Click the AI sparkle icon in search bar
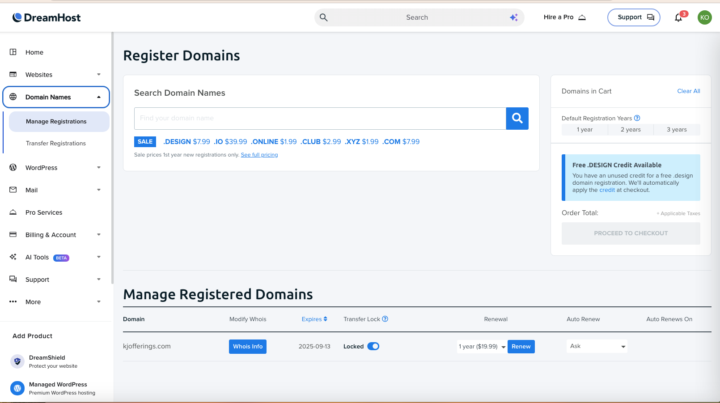 513,17
